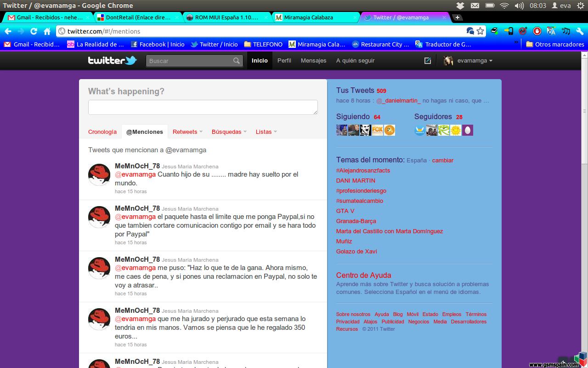This screenshot has height=368, width=588.
Task: Open Chrome wrench settings menu
Action: click(580, 31)
